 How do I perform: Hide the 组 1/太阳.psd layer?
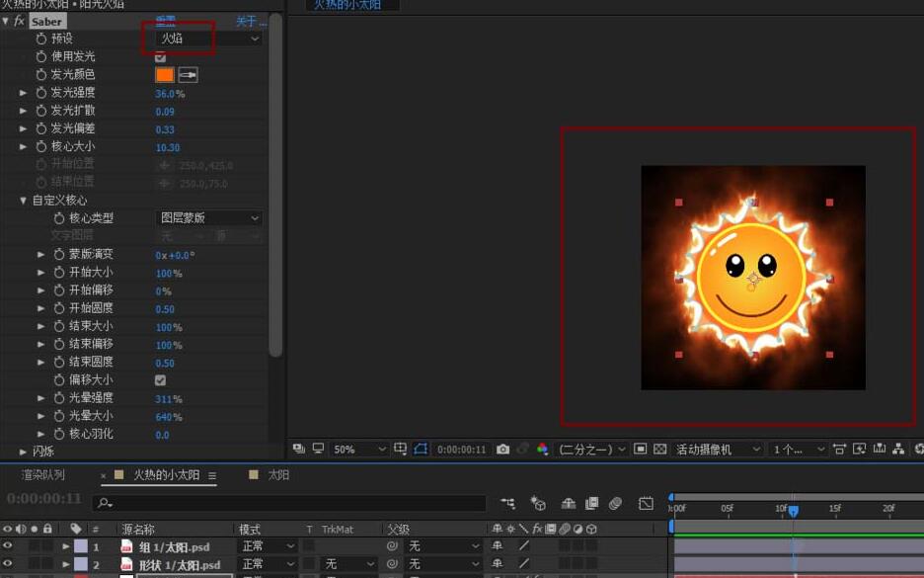coord(8,546)
